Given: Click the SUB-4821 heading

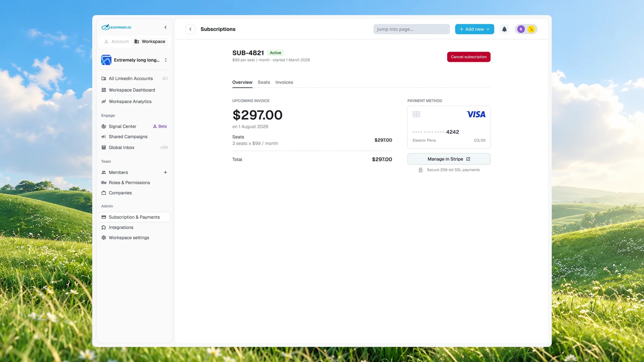Looking at the screenshot, I should tap(248, 53).
